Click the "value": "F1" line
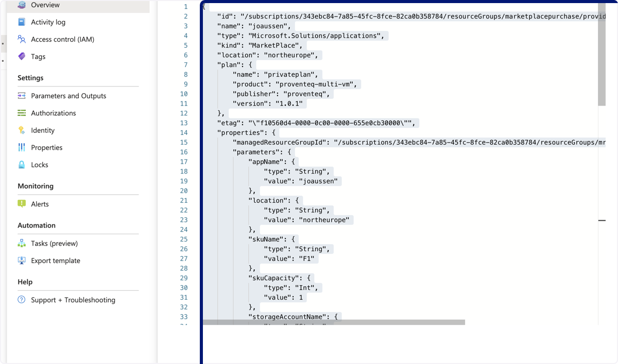Image resolution: width=618 pixels, height=364 pixels. 290,258
